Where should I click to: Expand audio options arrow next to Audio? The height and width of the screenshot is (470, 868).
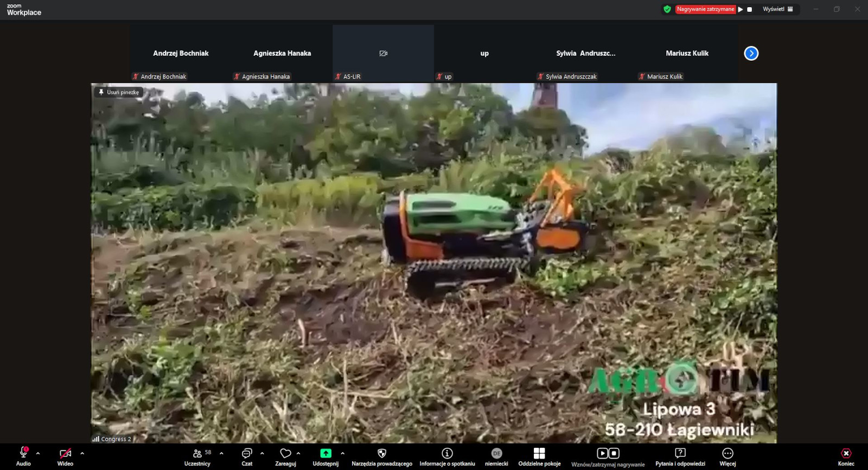pos(38,453)
